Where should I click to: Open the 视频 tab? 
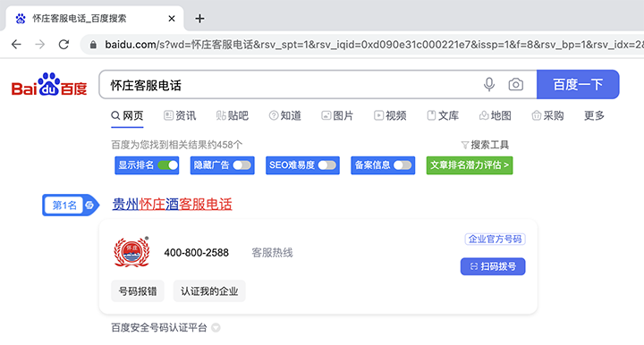coord(390,115)
